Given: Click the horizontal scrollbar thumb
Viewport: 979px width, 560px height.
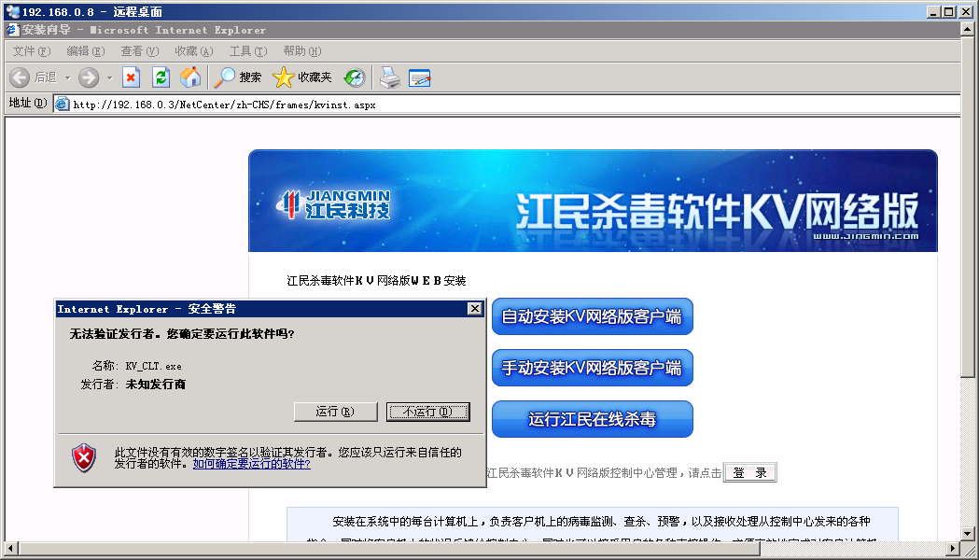Looking at the screenshot, I should [x=389, y=549].
